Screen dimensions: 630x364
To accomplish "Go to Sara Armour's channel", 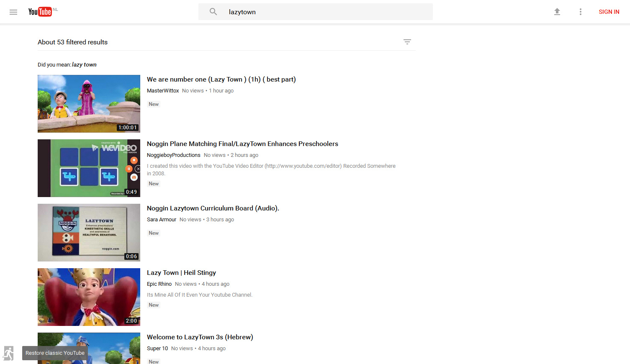I will tap(162, 220).
